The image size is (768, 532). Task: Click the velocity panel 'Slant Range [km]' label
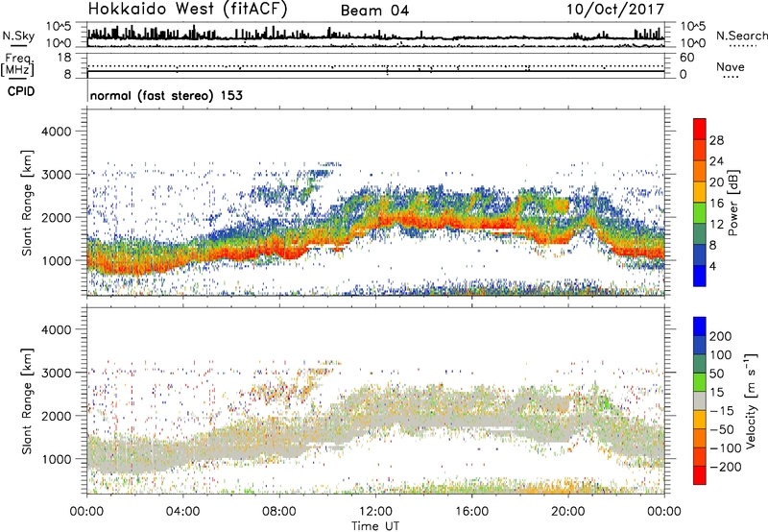click(27, 401)
